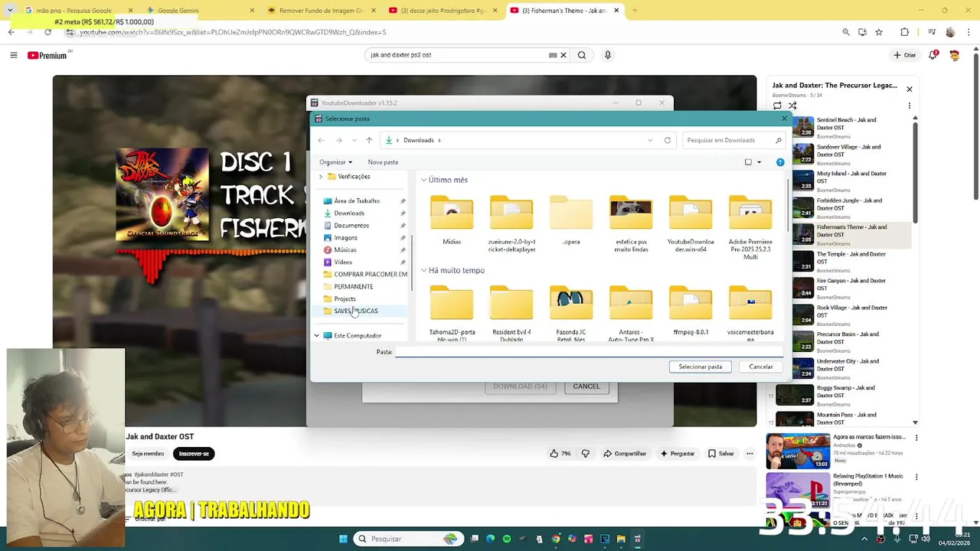
Task: Collapse the Último mês group
Action: point(423,180)
